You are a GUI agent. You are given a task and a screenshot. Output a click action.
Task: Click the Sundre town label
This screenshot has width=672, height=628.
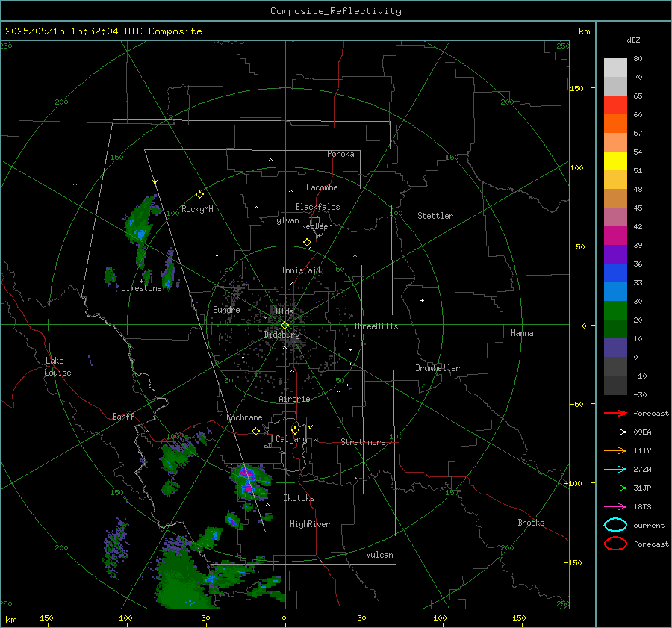coord(226,310)
